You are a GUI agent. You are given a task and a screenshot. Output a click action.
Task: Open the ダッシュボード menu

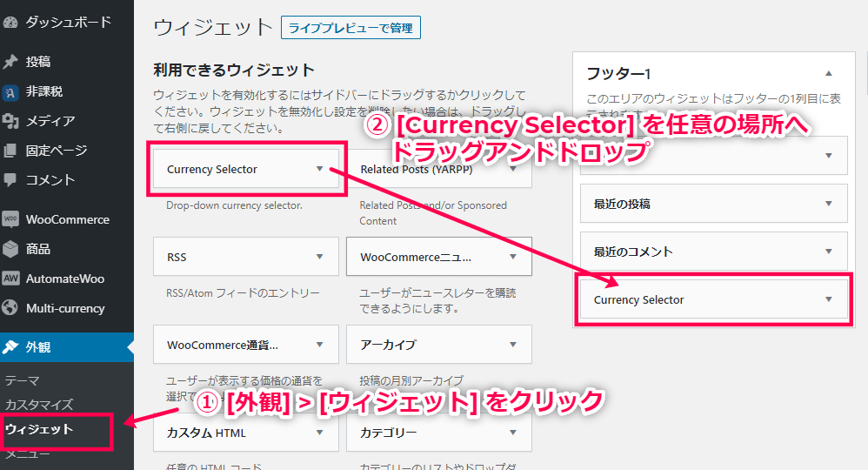67,22
